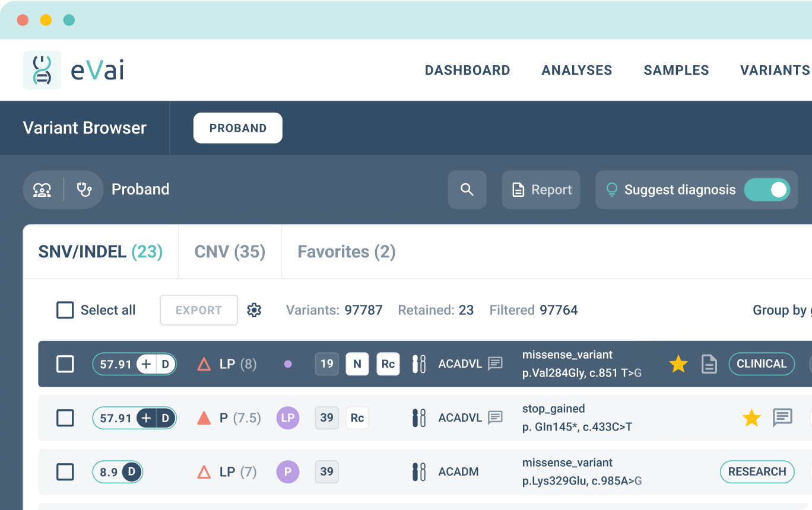Expand plus button on second 57.91 score
Screen dimensions: 812x510
(x=146, y=418)
